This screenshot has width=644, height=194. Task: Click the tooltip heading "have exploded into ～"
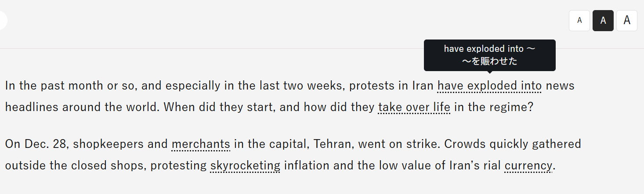tap(489, 49)
